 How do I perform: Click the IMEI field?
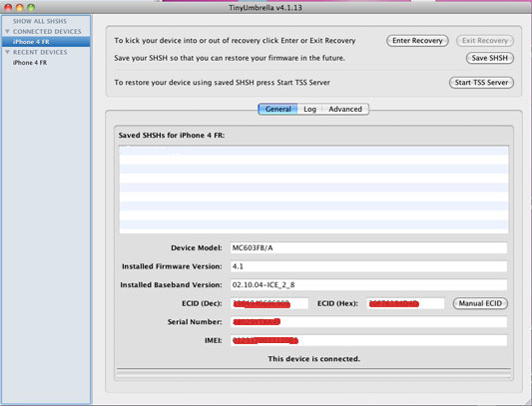pos(368,340)
